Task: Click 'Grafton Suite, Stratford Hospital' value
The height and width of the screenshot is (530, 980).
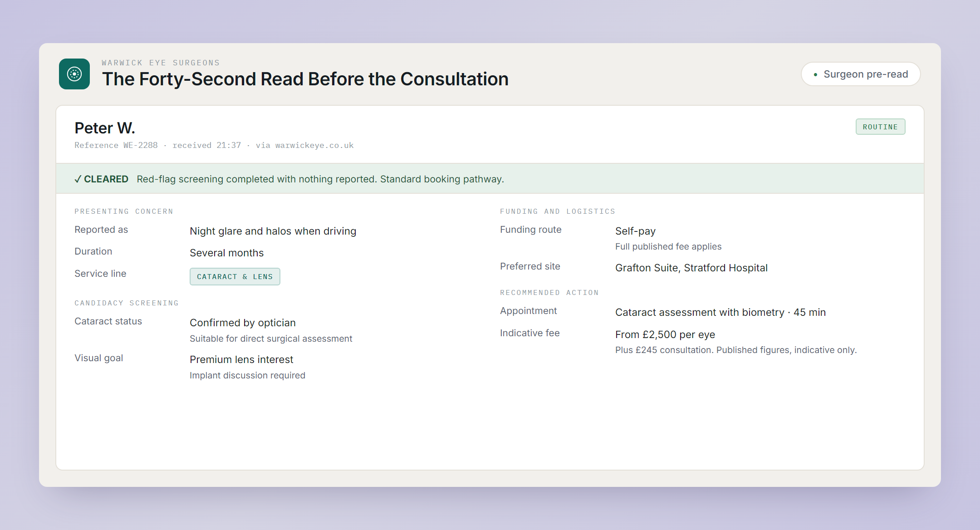Action: [691, 268]
